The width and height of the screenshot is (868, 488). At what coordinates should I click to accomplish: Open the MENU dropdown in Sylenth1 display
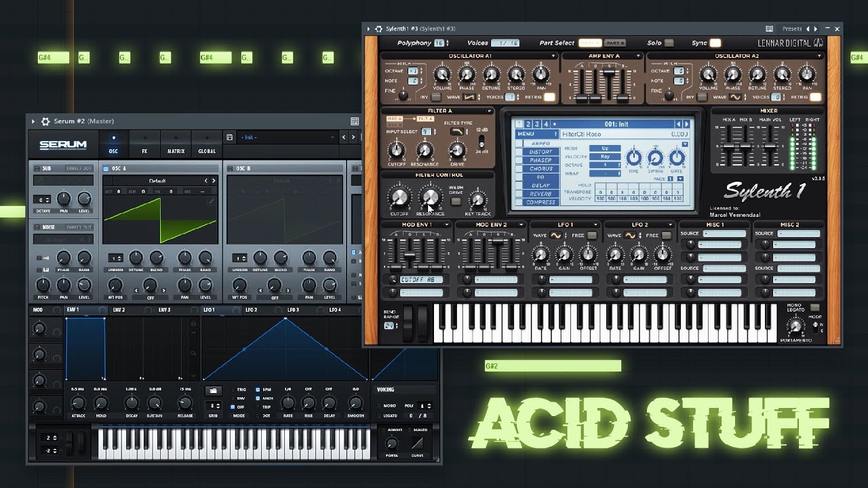point(538,134)
